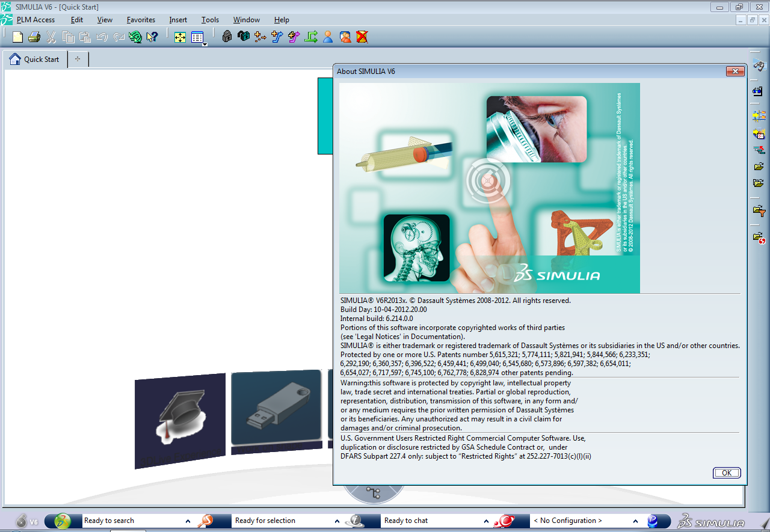Click the blue glasses icon in right toolbar
Screen dimensions: 770x532
pos(758,92)
